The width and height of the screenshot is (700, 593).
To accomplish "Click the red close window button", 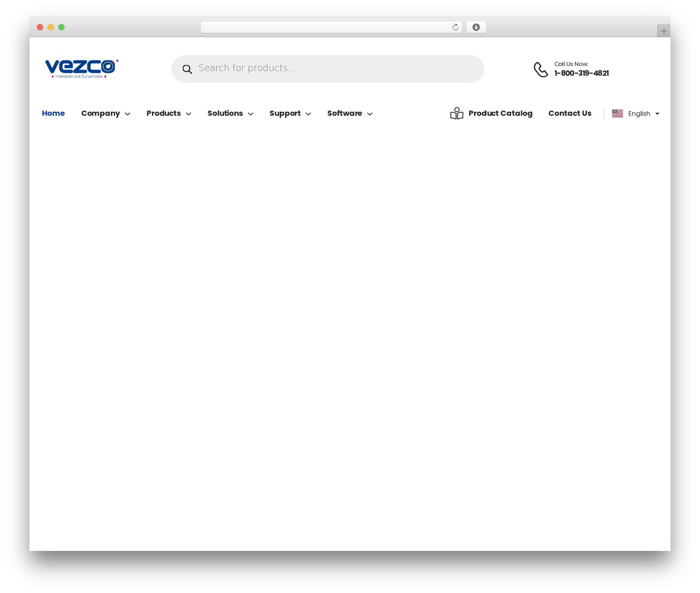I will [x=40, y=27].
